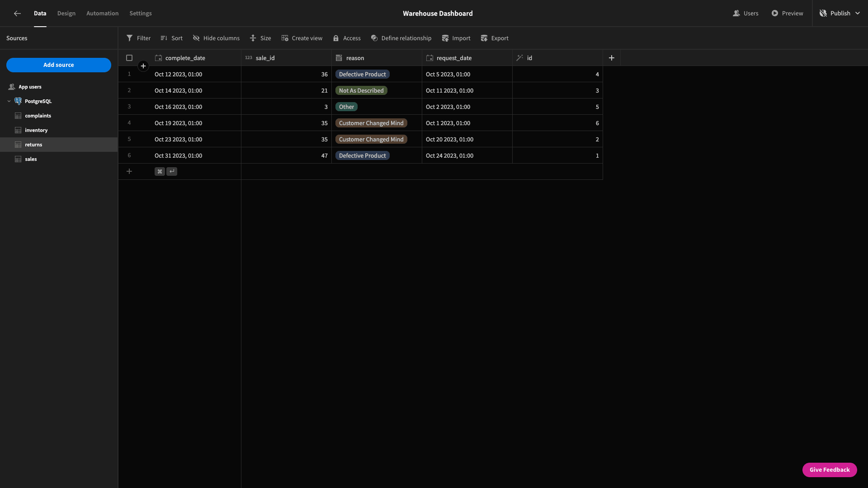Open reason column header menu
This screenshot has height=488, width=868.
(377, 58)
